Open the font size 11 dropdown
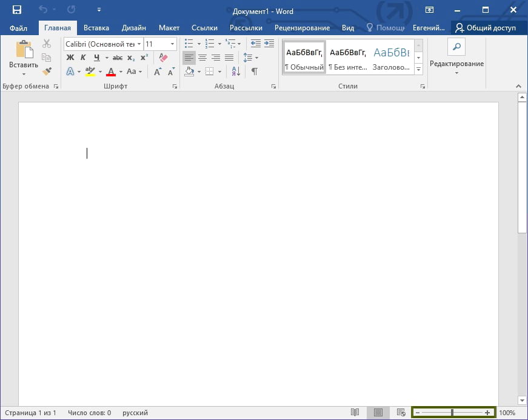 pyautogui.click(x=173, y=44)
